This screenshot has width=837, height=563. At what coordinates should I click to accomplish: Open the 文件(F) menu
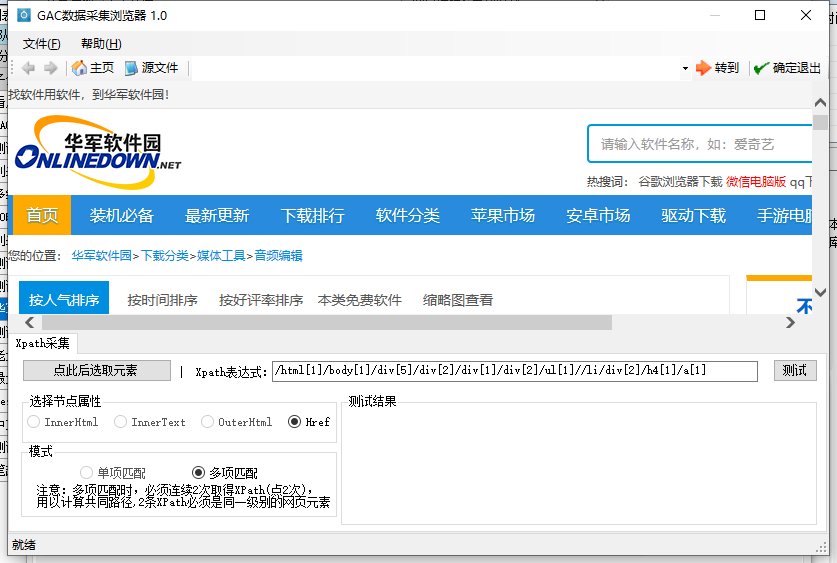click(42, 44)
